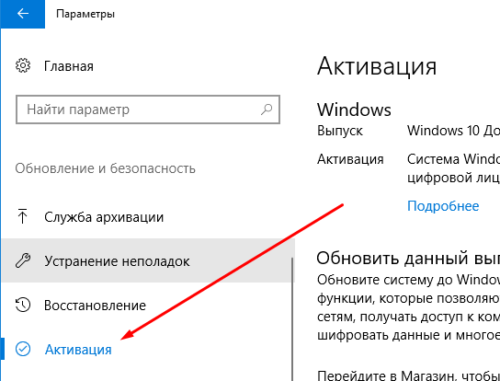Screen dimensions: 500x381
Task: Follow the Подробнее link
Action: [443, 206]
